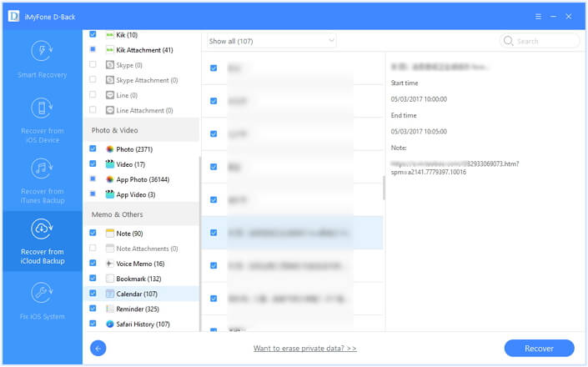
Task: Click the App Photo icon
Action: coord(110,179)
